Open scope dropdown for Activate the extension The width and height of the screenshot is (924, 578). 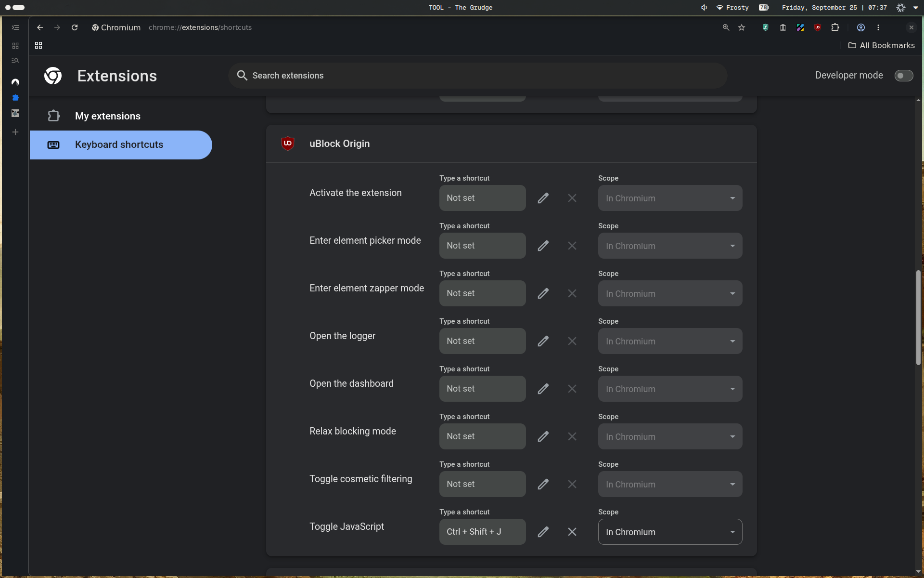click(670, 198)
